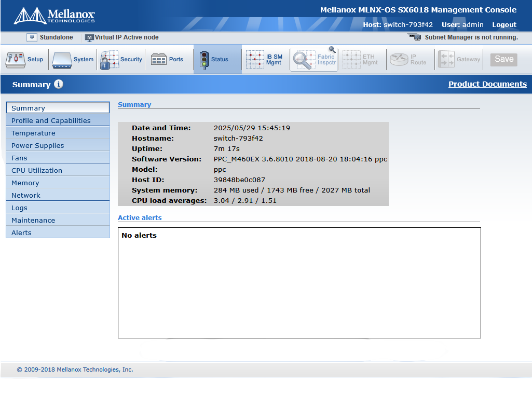532x397 pixels.
Task: Select the Status traffic light icon
Action: 204,60
